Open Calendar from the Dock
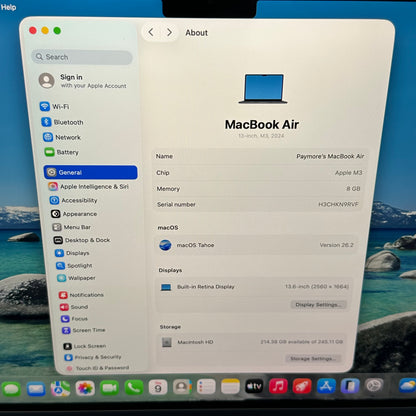This screenshot has height=416, width=416. [158, 387]
